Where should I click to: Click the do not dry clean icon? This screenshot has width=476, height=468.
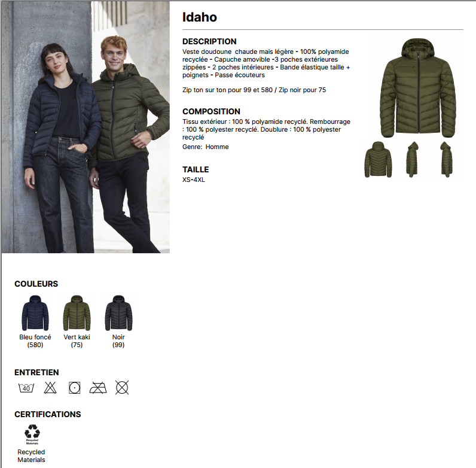coord(122,388)
